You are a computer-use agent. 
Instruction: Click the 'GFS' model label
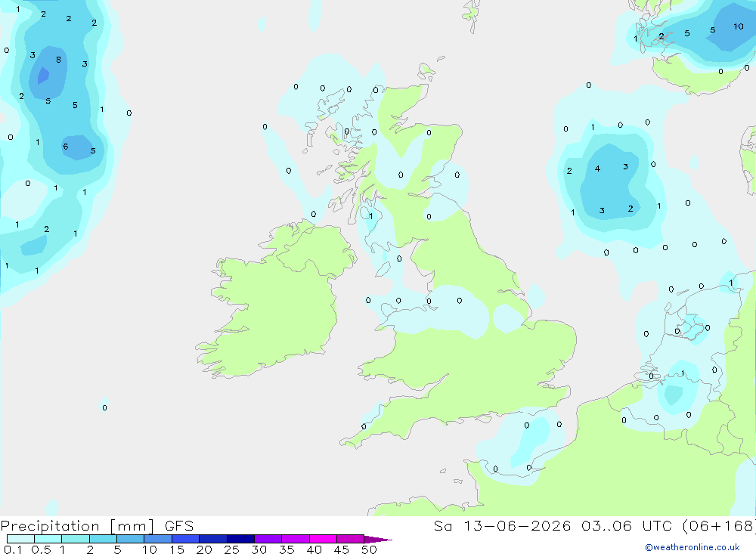tap(179, 526)
